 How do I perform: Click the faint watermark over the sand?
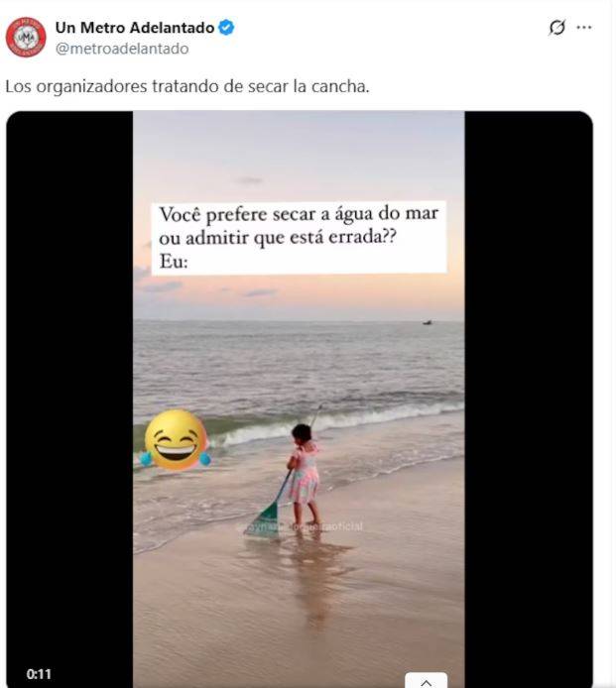[x=303, y=526]
